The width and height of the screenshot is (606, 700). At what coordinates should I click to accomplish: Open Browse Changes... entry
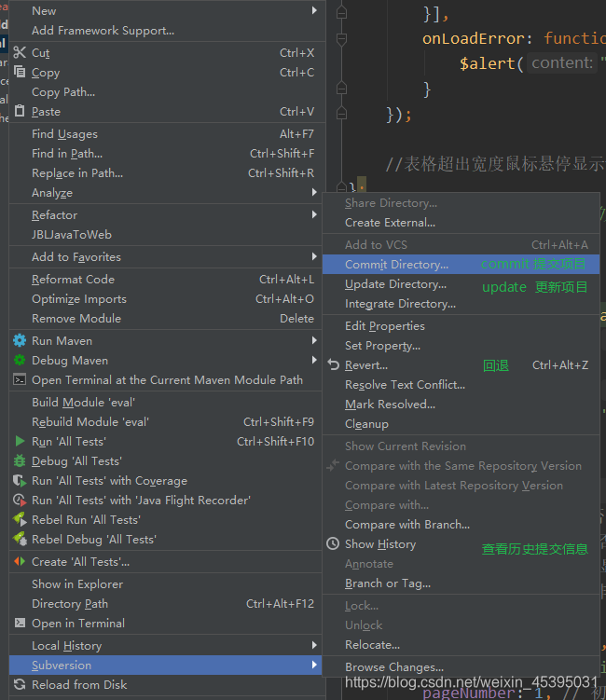coord(461,667)
